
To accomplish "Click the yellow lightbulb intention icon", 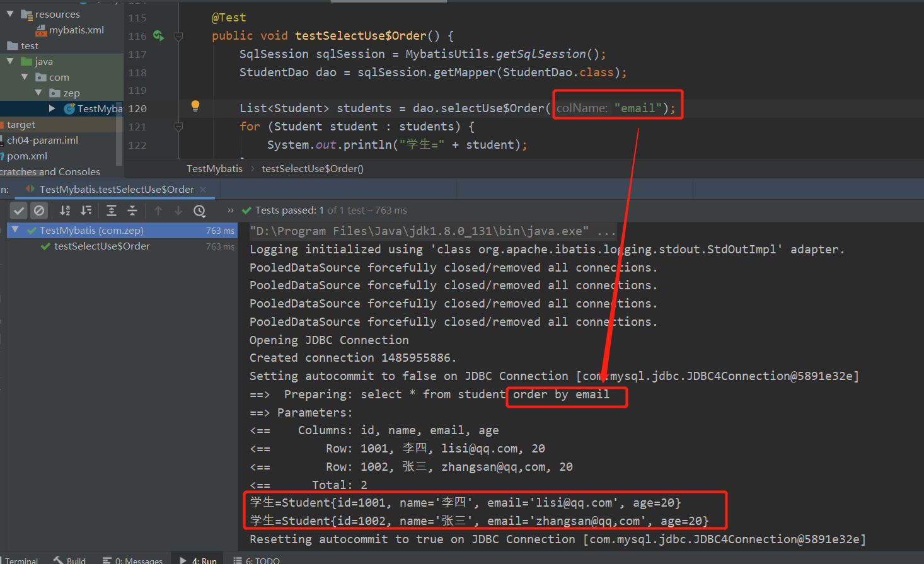I will pyautogui.click(x=195, y=106).
